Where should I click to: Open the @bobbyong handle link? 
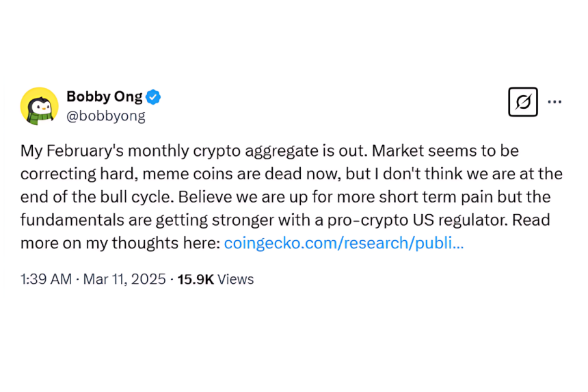click(105, 116)
